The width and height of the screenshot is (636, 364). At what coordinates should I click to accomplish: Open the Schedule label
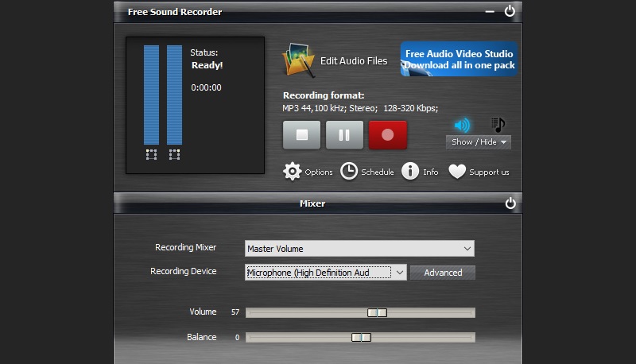coord(377,172)
